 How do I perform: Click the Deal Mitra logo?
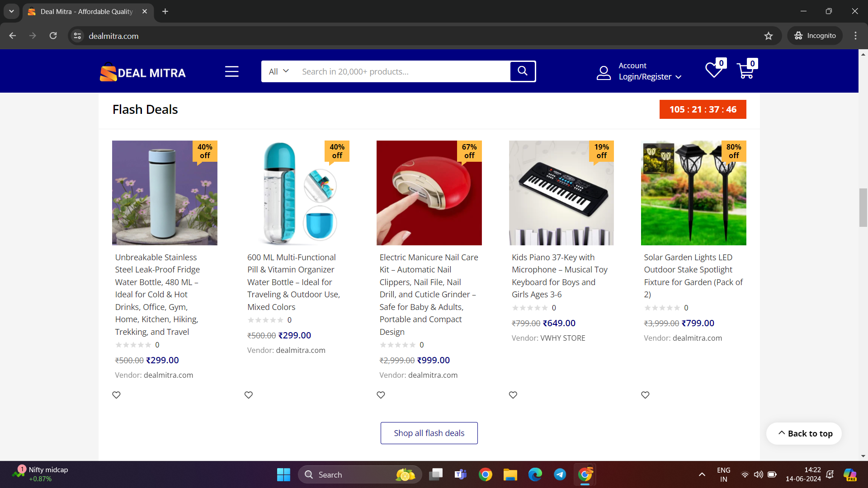coord(143,72)
